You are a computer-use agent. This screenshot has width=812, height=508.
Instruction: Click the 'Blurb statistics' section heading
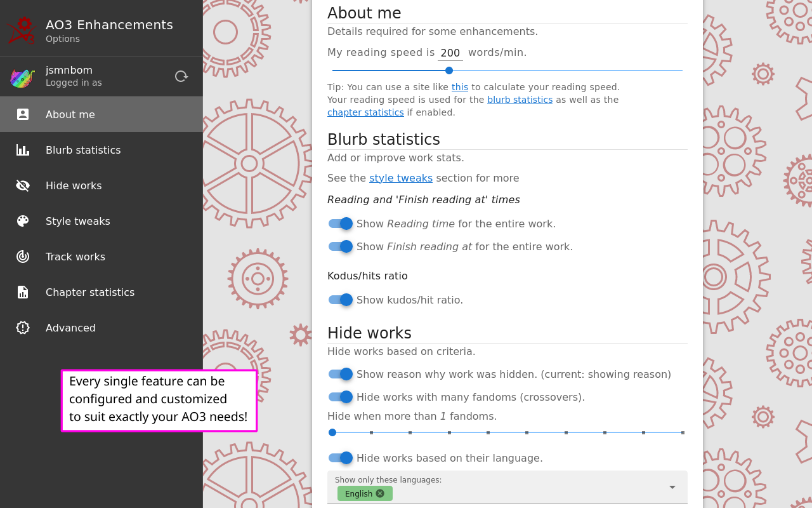(x=384, y=139)
